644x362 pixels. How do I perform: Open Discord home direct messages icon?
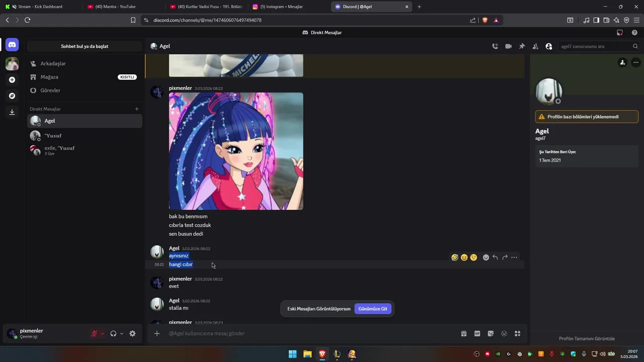[x=12, y=45]
